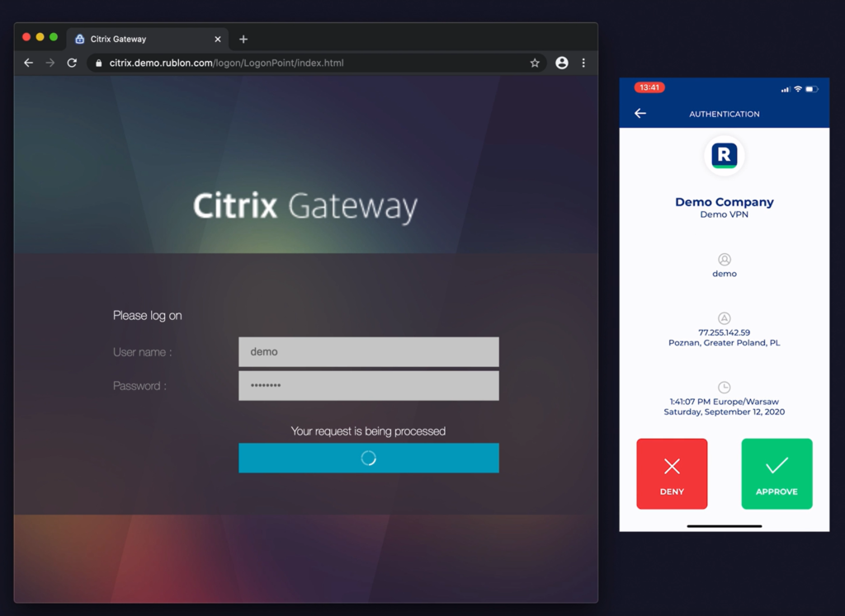
Task: Tap the green APPROVE button
Action: point(777,473)
